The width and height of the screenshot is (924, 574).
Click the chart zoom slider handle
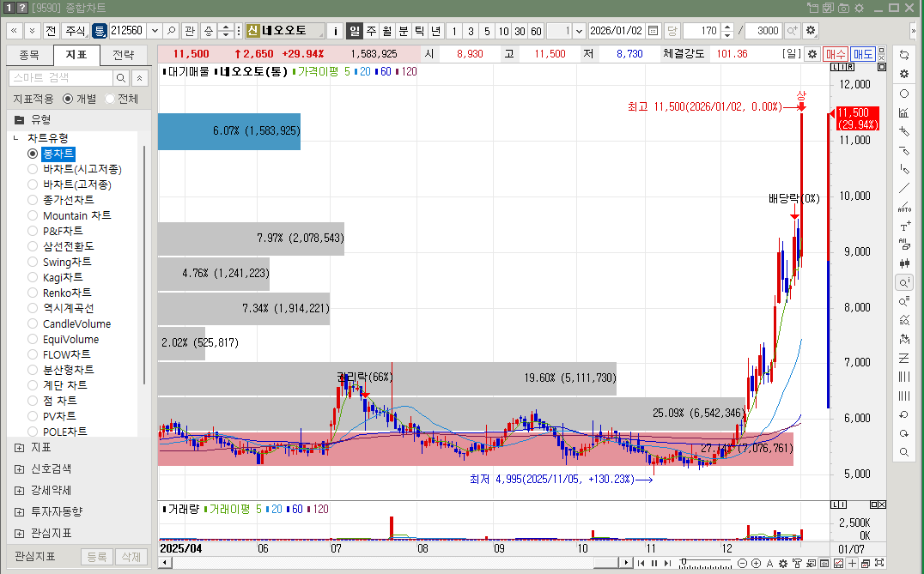tap(684, 562)
